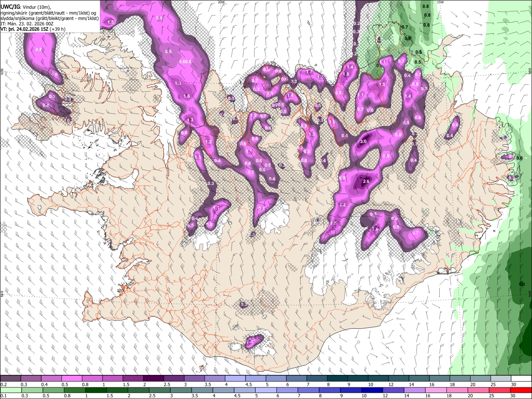Click the deep blue 10 swatch in lower legend
Viewport: 532px width, 399px height.
pyautogui.click(x=372, y=390)
